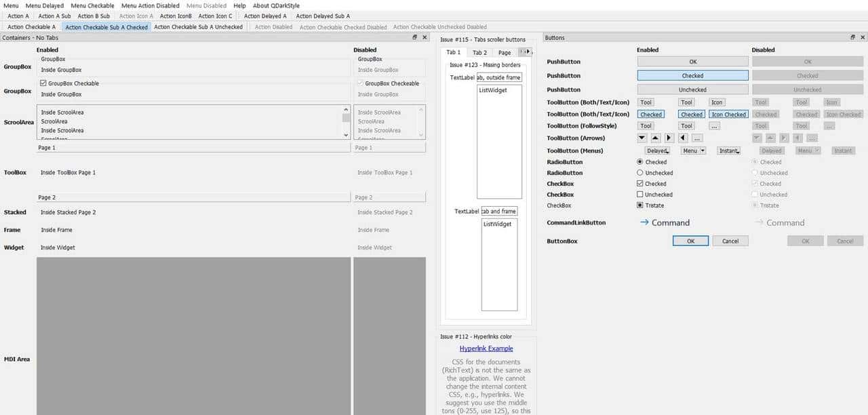Toggle the GroupBox Checkable checkbox
Image resolution: width=868 pixels, height=415 pixels.
pyautogui.click(x=44, y=83)
